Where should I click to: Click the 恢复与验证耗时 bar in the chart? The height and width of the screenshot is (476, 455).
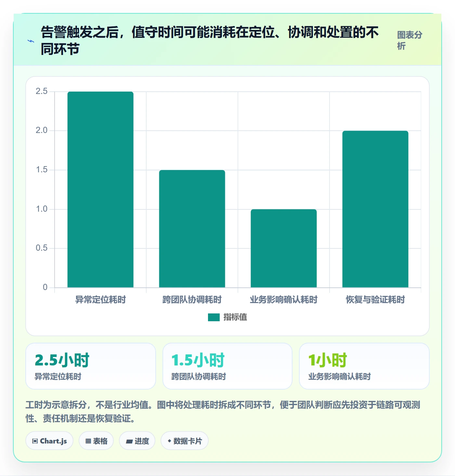point(375,209)
